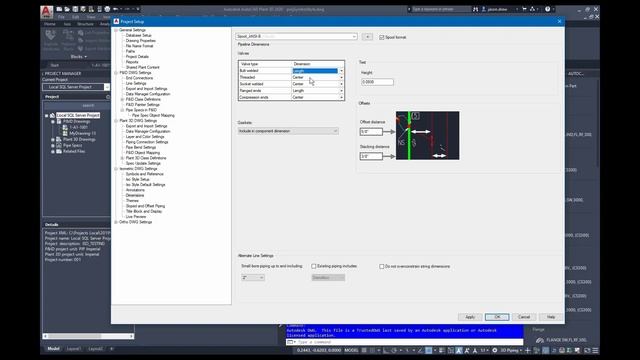Screen dimensions: 640x360
Task: Open the Blocks panel flyout
Action: point(78,57)
